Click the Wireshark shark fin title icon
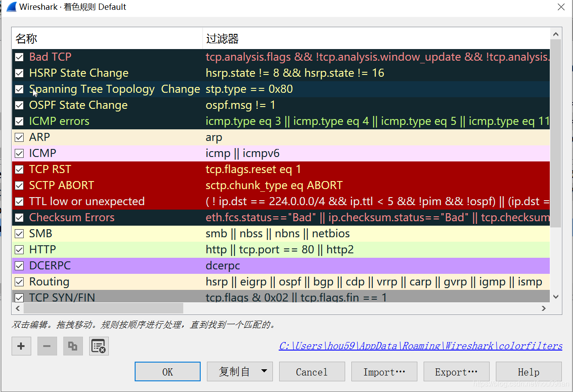573x392 pixels. pyautogui.click(x=11, y=7)
